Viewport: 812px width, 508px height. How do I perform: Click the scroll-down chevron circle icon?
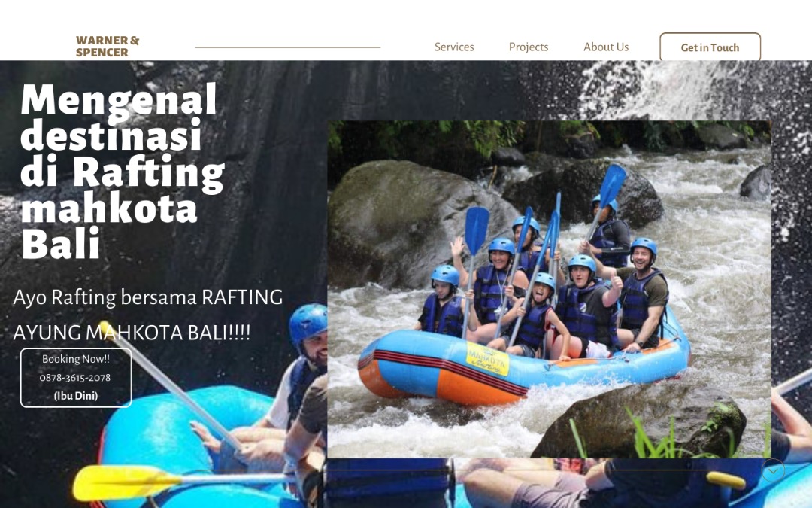[x=773, y=470]
